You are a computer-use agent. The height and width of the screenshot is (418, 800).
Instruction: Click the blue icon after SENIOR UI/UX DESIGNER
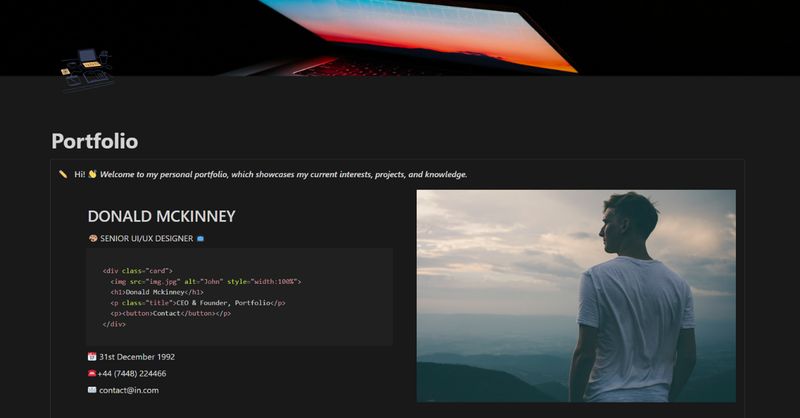coord(201,238)
